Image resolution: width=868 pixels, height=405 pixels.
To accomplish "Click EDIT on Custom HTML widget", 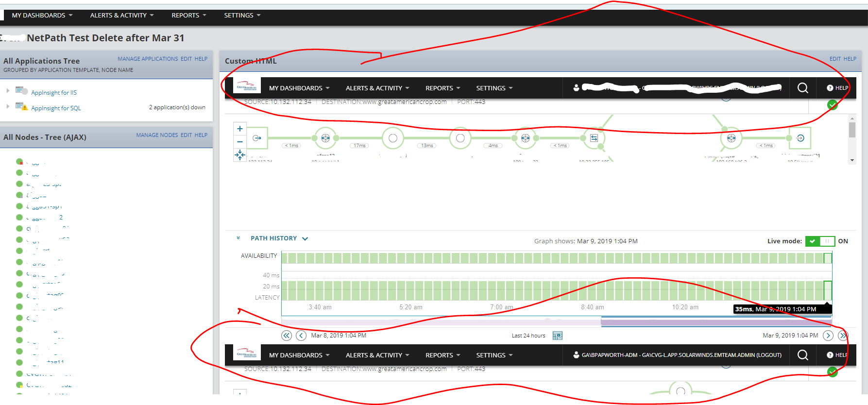I will [x=835, y=59].
